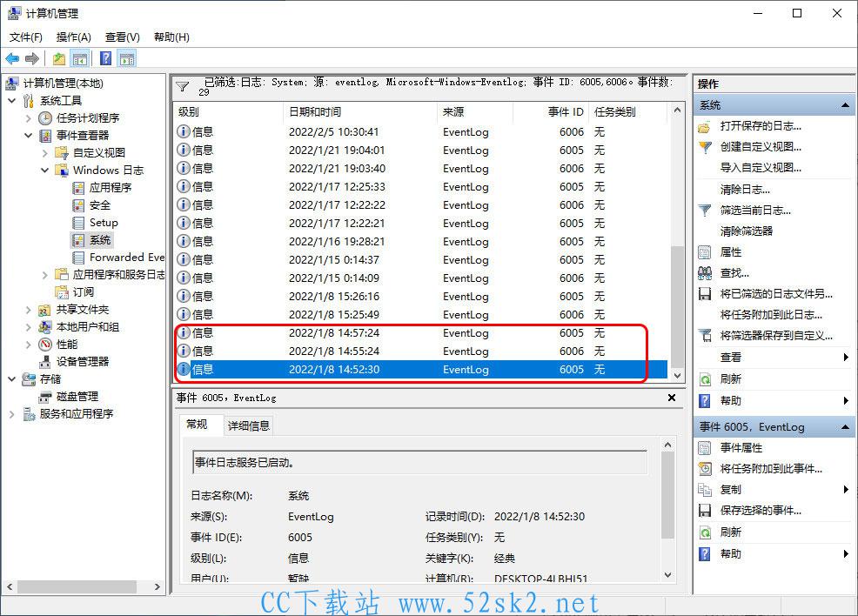Select Forwarded Events log
This screenshot has width=858, height=616.
click(x=126, y=258)
